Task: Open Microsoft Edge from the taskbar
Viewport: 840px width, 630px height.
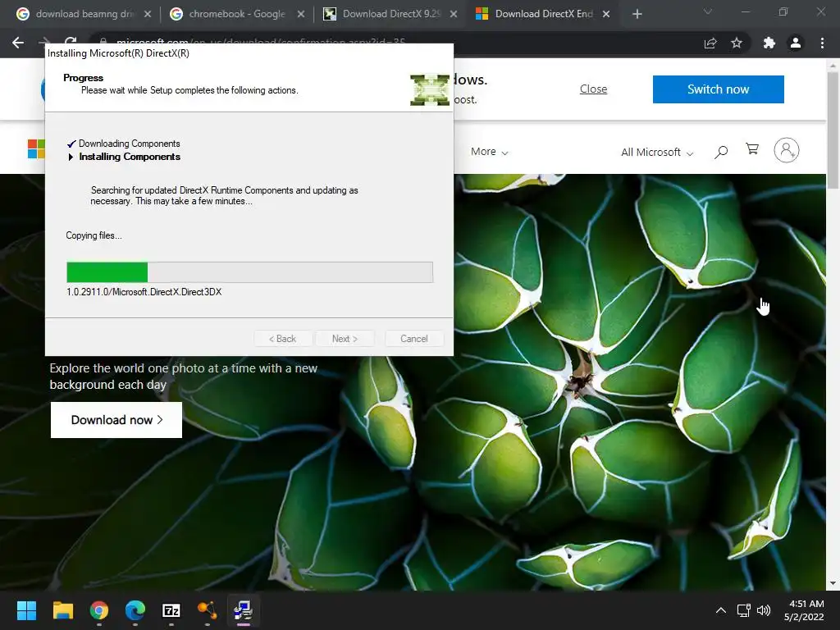Action: (x=135, y=610)
